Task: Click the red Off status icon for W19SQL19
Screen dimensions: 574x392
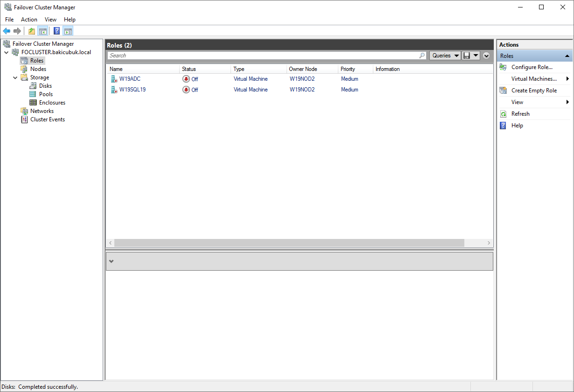Action: 186,90
